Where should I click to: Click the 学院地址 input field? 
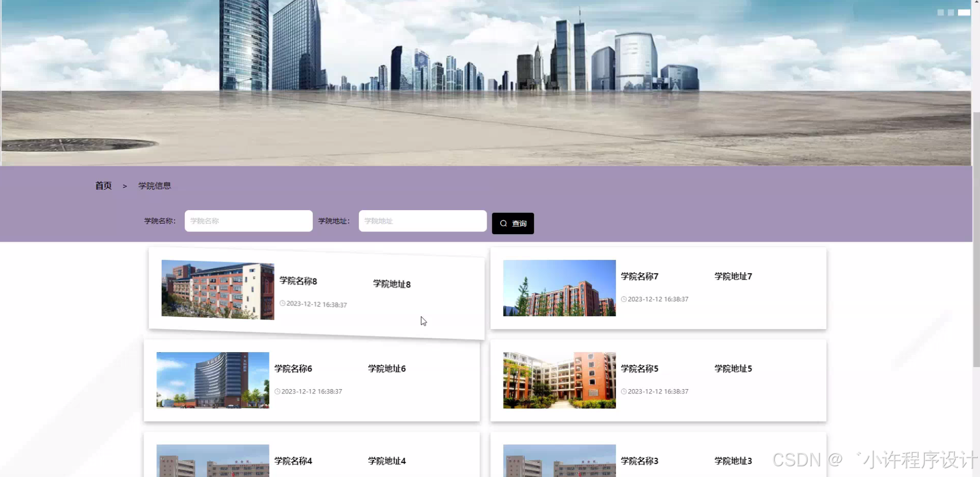423,221
